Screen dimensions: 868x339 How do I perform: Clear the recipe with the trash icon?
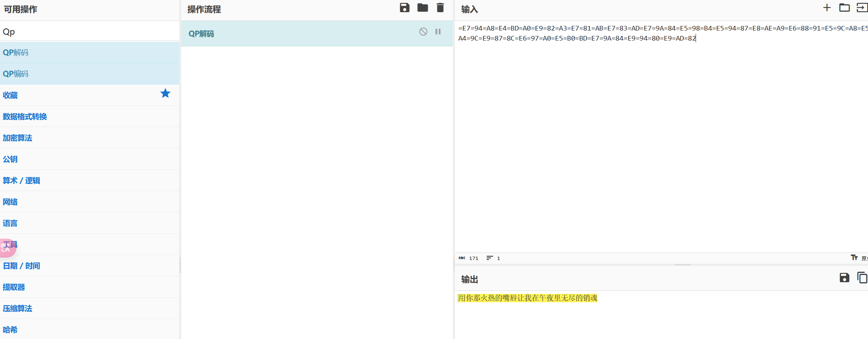(x=440, y=8)
